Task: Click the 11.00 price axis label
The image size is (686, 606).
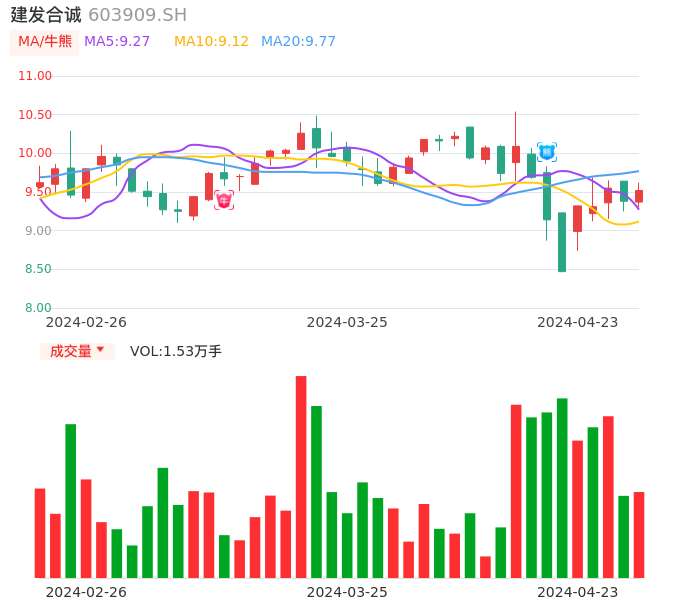Action: point(36,76)
